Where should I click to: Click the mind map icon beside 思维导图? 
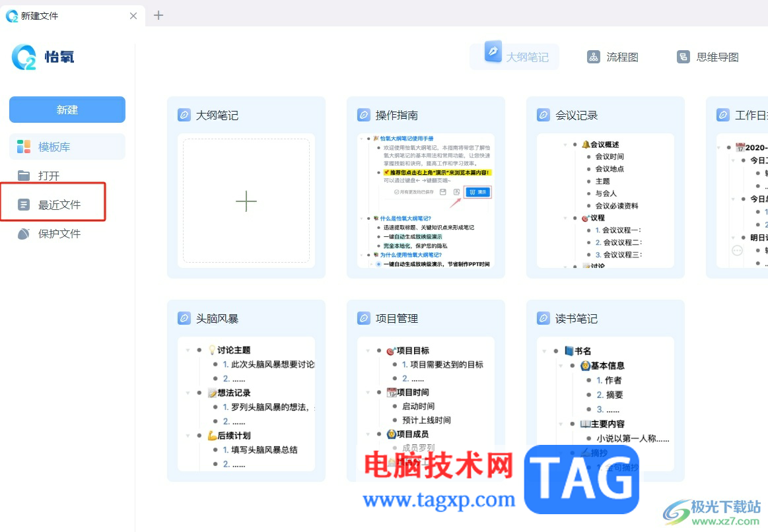coord(683,57)
